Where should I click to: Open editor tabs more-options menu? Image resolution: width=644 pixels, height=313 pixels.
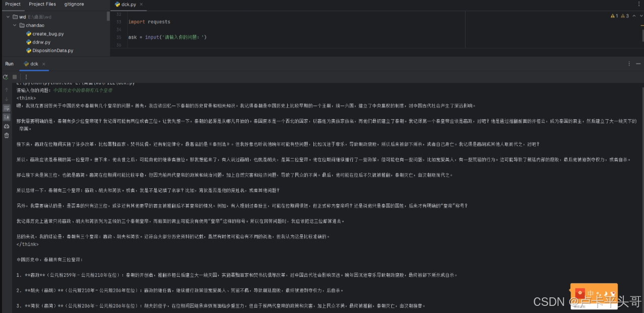click(x=638, y=4)
